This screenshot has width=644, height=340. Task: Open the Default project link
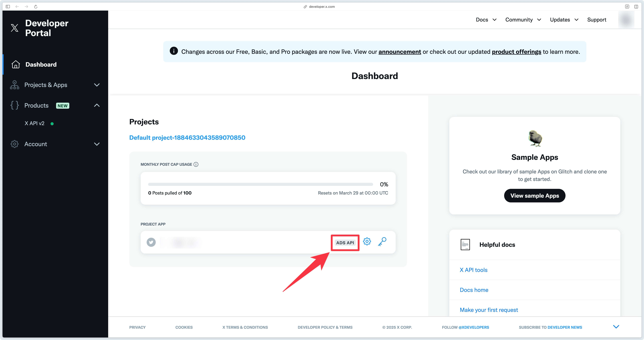coord(187,138)
